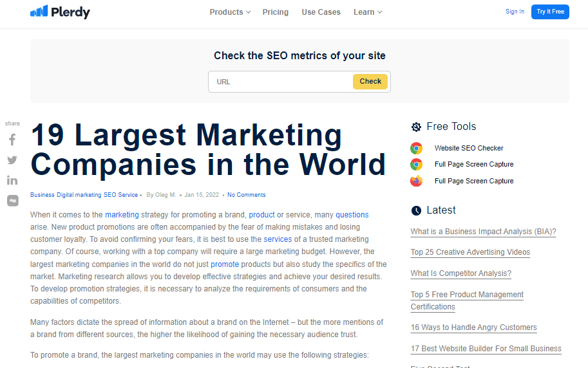588x368 pixels.
Task: Open the No Comments link
Action: pos(247,195)
